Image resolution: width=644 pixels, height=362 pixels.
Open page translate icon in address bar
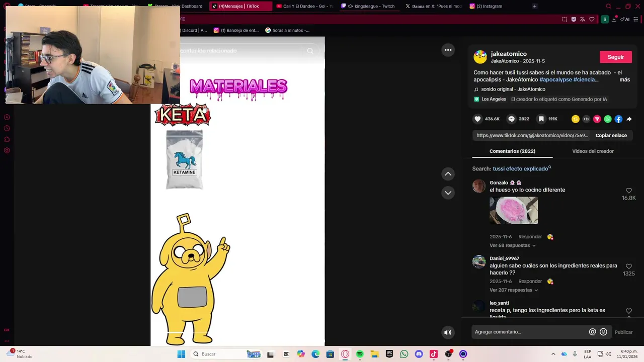(583, 19)
